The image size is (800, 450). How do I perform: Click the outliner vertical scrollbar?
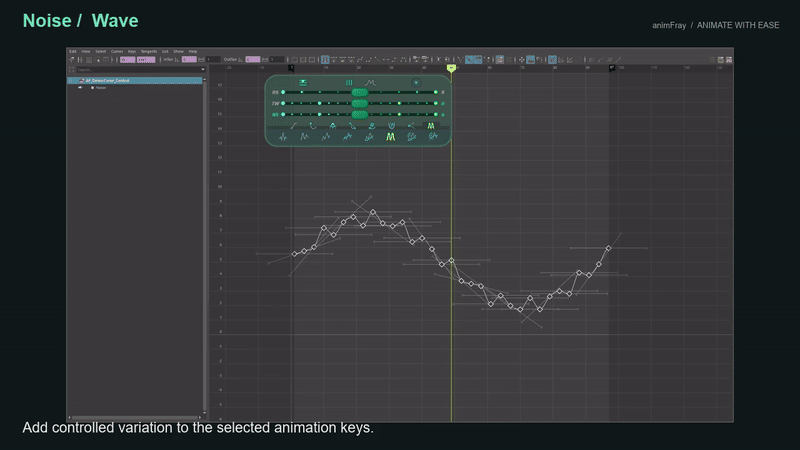coord(205,245)
